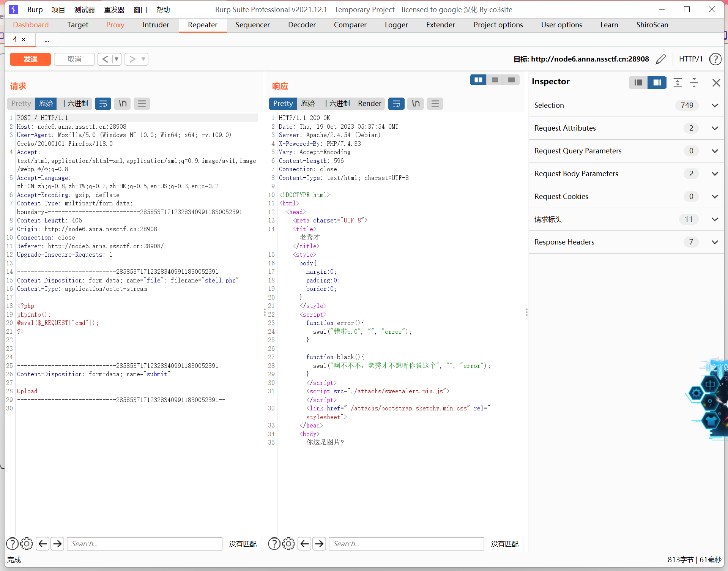Image resolution: width=728 pixels, height=571 pixels.
Task: Open response search help icon
Action: (x=274, y=544)
